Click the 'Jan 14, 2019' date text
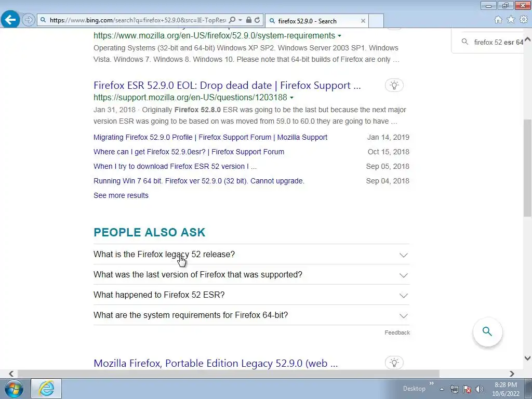The image size is (532, 399). click(x=388, y=137)
